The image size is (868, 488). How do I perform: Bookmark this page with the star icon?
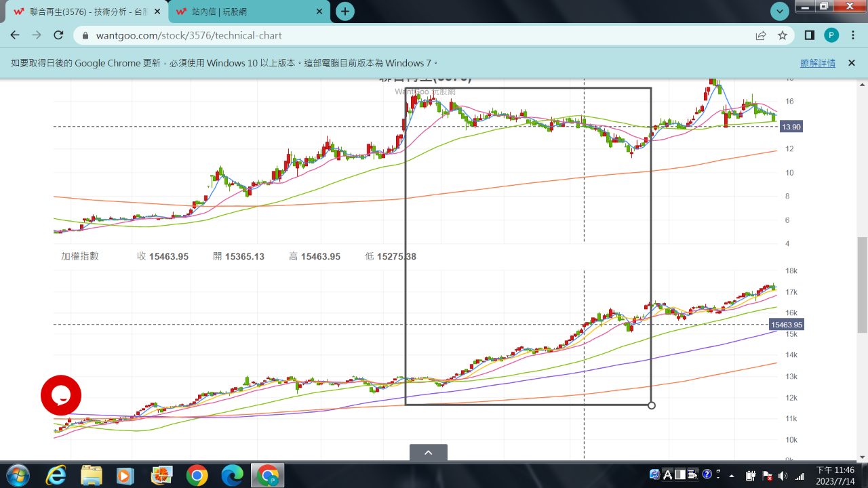783,35
